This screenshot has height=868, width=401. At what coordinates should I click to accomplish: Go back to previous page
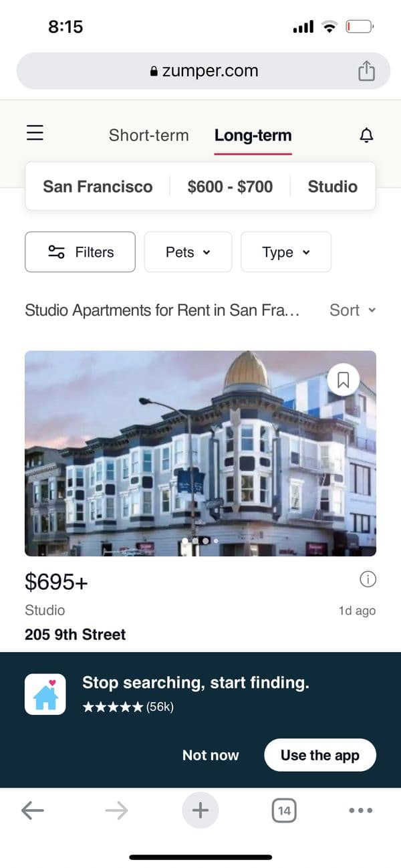33,811
